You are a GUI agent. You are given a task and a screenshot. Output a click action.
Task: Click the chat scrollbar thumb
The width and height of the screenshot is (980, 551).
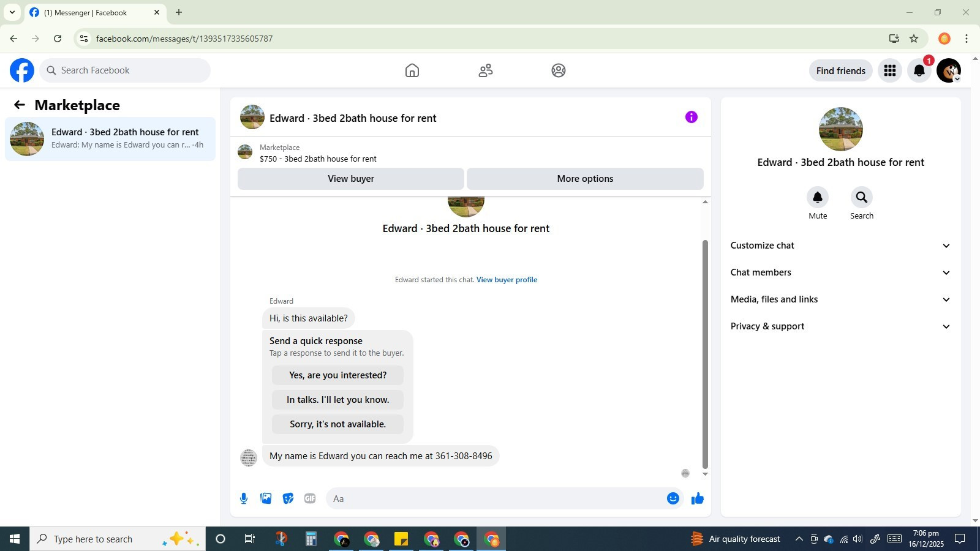coord(705,354)
